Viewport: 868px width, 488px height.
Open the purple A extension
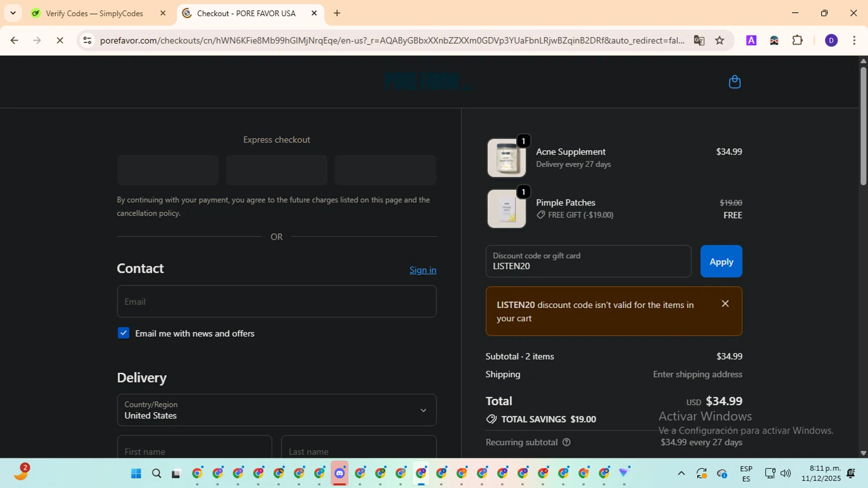coord(751,41)
